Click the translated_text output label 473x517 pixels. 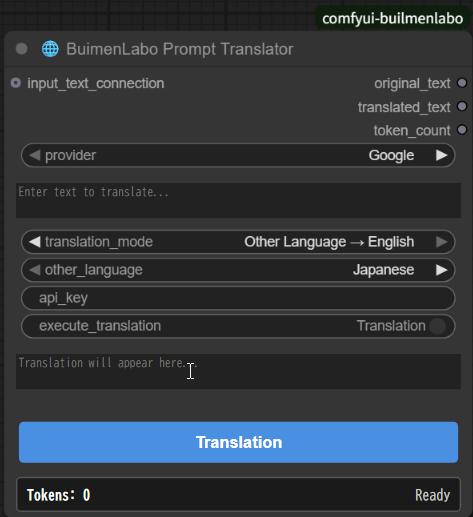click(x=404, y=107)
